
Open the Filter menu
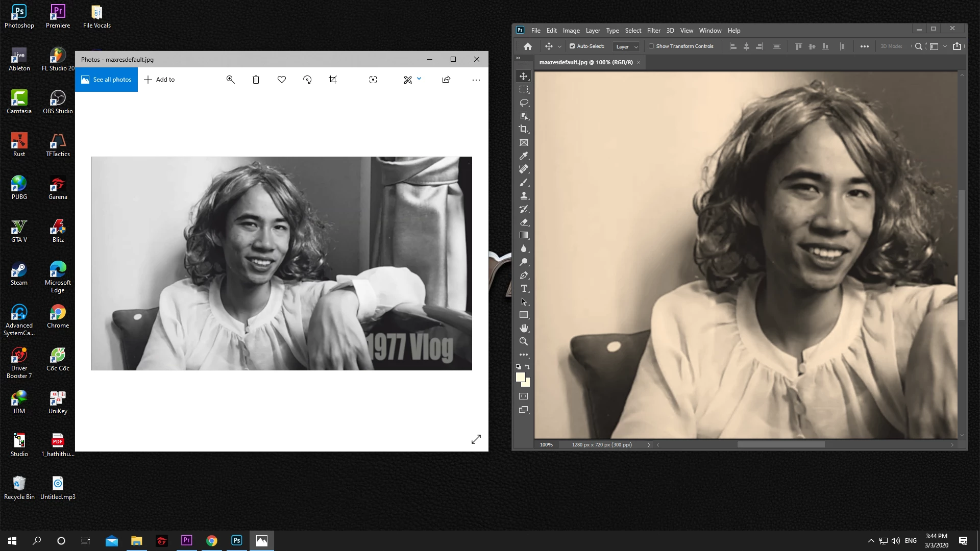tap(653, 31)
